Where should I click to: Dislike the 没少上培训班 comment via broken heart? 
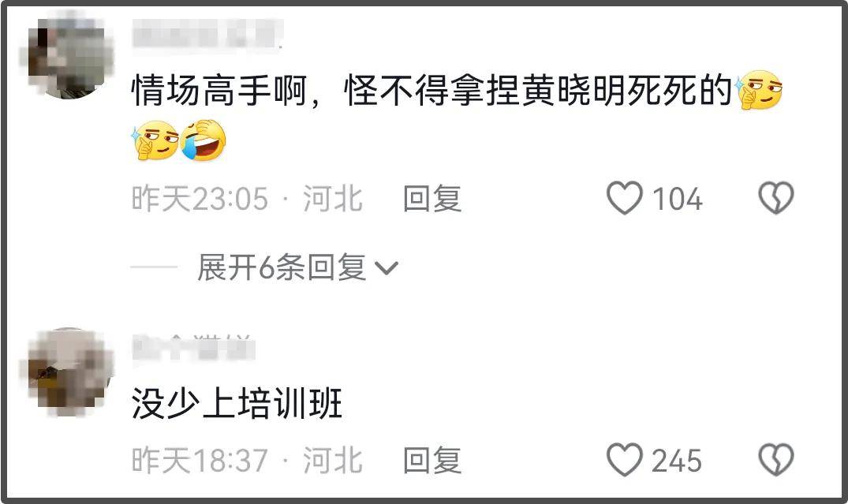point(776,460)
